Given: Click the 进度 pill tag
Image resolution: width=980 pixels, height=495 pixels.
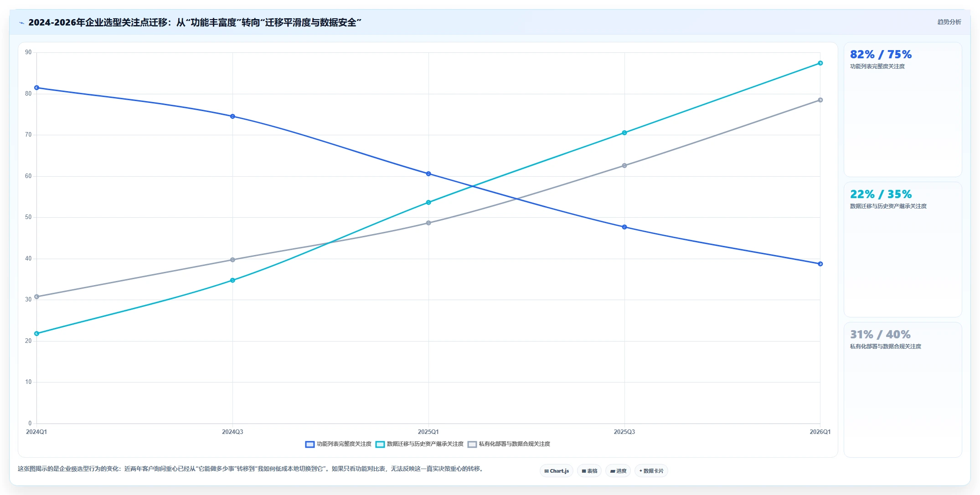Looking at the screenshot, I should tap(618, 471).
